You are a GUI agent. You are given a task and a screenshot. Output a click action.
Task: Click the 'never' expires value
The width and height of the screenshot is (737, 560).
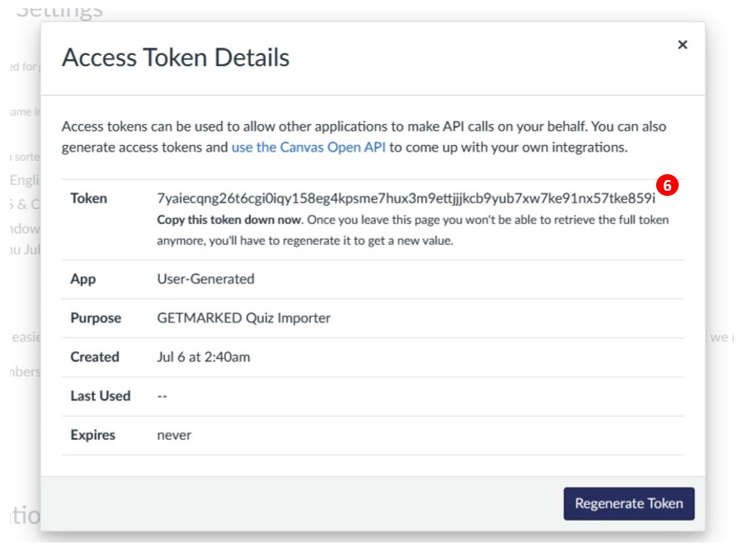coord(174,436)
